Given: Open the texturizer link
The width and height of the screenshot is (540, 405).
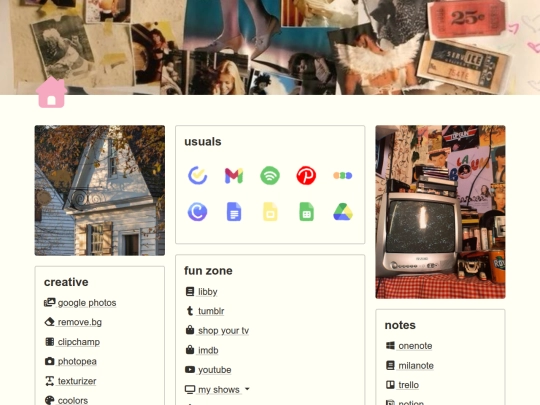Looking at the screenshot, I should coord(77,381).
